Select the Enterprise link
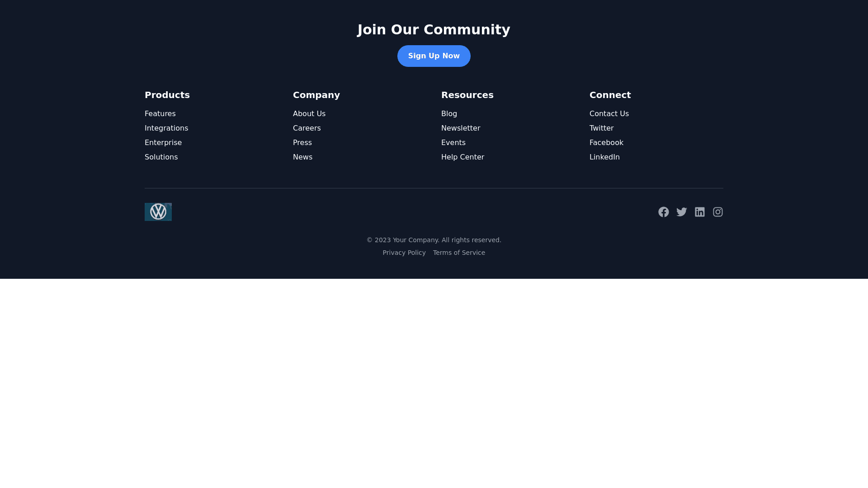The height and width of the screenshot is (488, 868). point(163,143)
